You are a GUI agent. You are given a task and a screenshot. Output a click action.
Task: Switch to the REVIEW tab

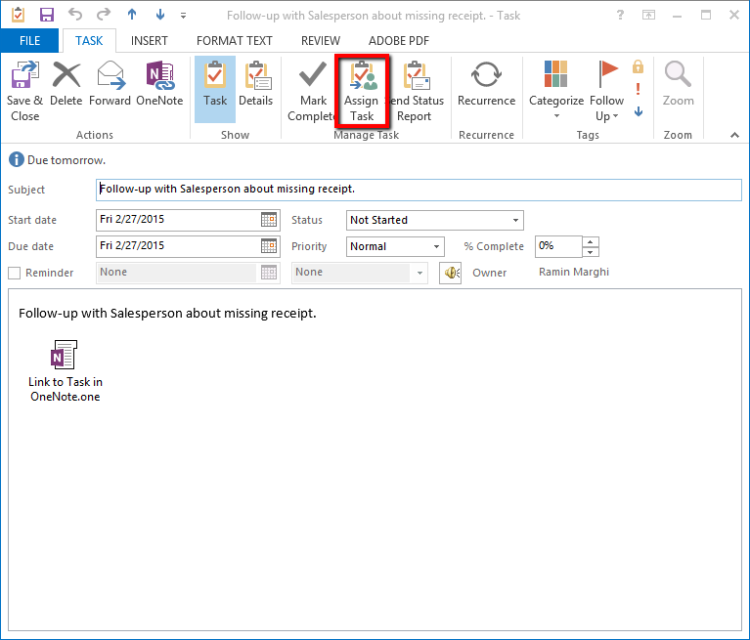click(x=320, y=41)
